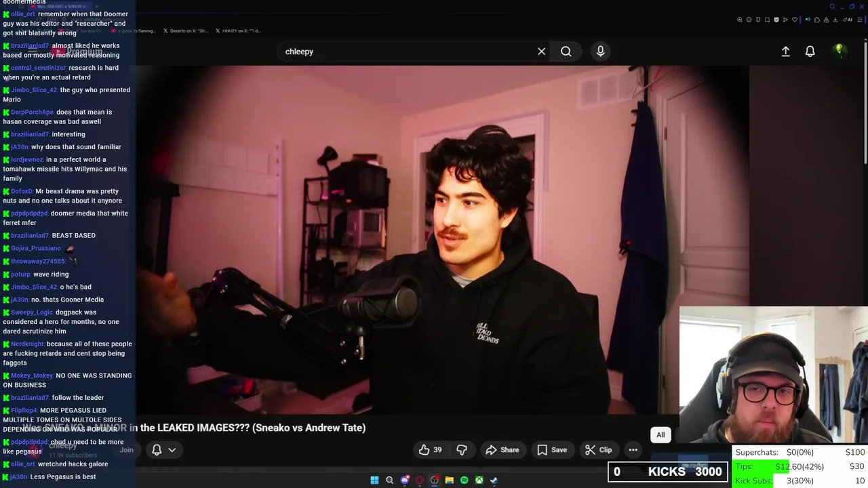Click chat username Sweepy_Logic
868x488 pixels.
[31, 312]
